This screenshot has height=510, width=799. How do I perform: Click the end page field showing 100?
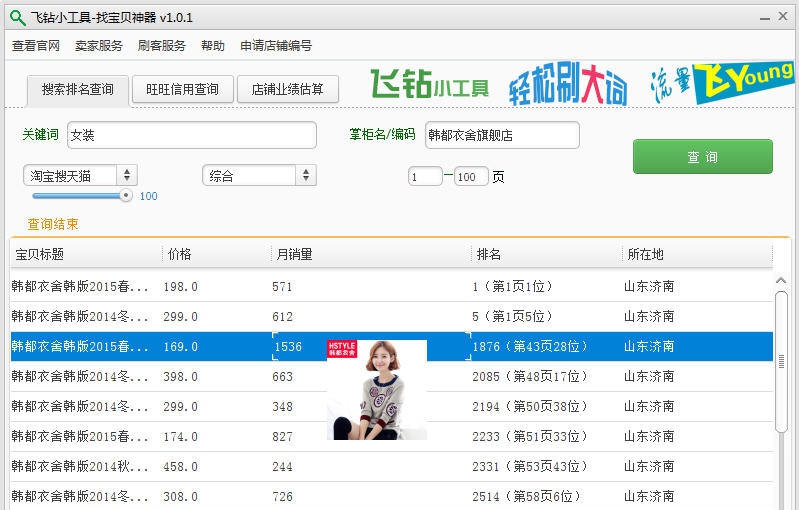[471, 177]
